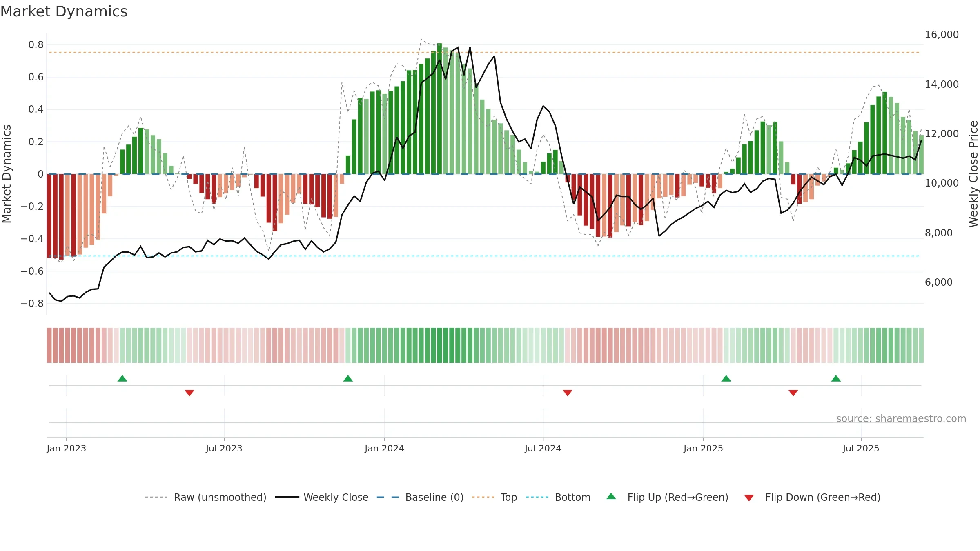
Task: Click the −0.2 left axis label
Action: click(x=32, y=206)
